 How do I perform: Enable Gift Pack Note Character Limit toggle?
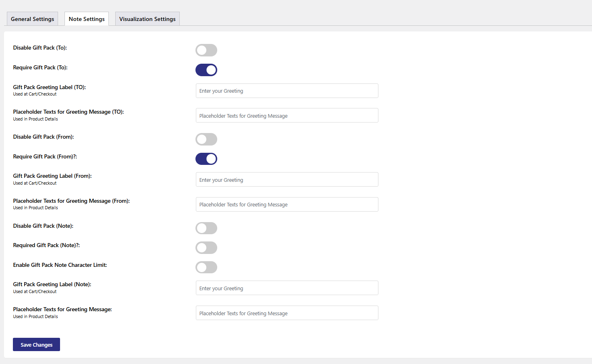click(x=206, y=267)
